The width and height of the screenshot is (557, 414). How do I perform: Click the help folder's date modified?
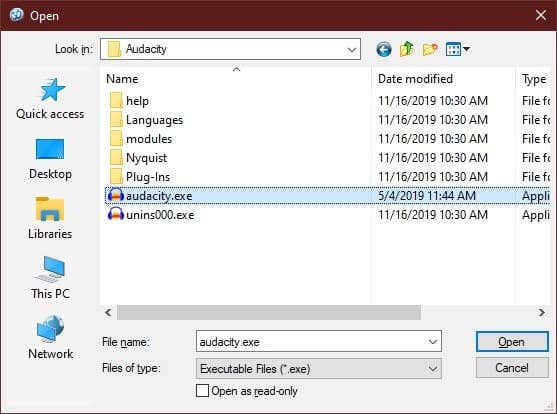tap(433, 101)
